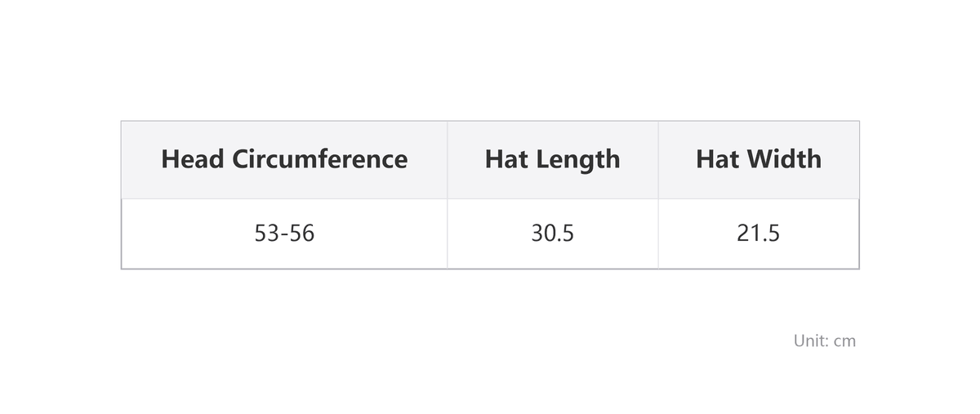Click the word Head in the header

point(193,158)
